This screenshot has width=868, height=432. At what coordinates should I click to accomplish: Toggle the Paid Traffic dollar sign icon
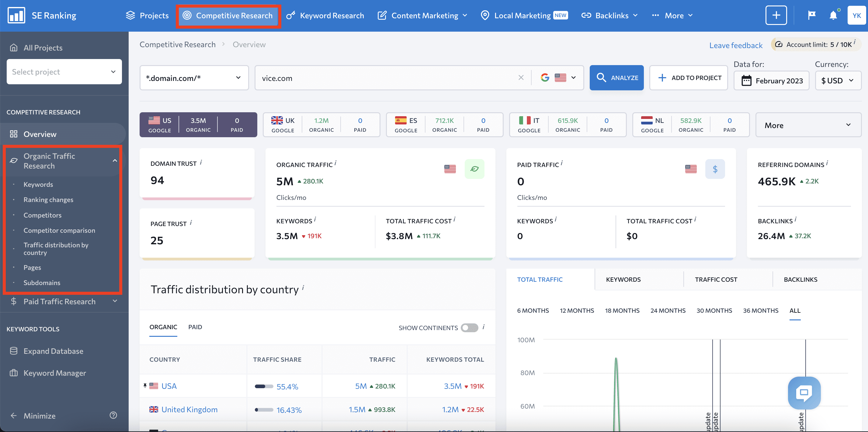point(715,169)
